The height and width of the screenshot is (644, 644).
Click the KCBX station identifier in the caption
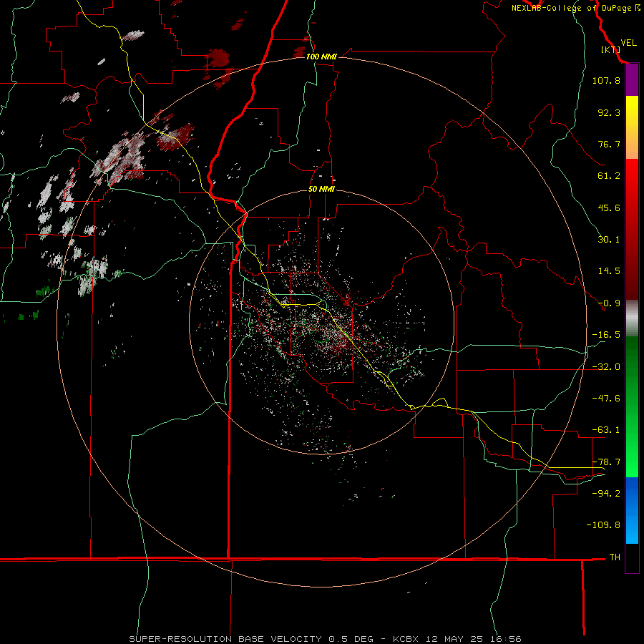406,639
